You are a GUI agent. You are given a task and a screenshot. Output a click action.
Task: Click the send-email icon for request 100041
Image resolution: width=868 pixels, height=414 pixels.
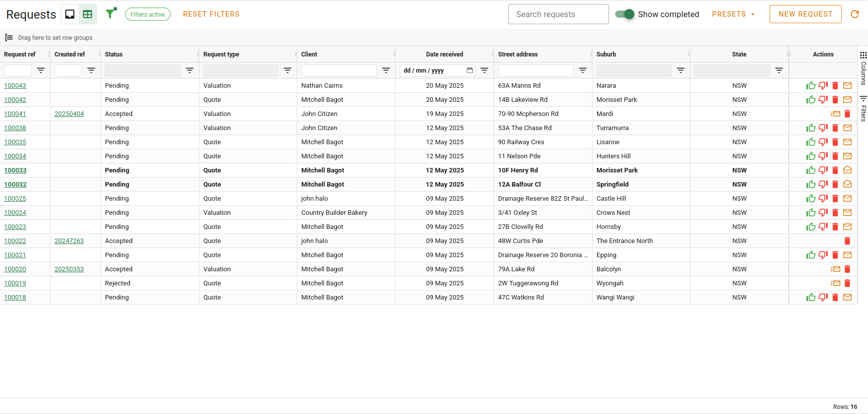coord(835,114)
